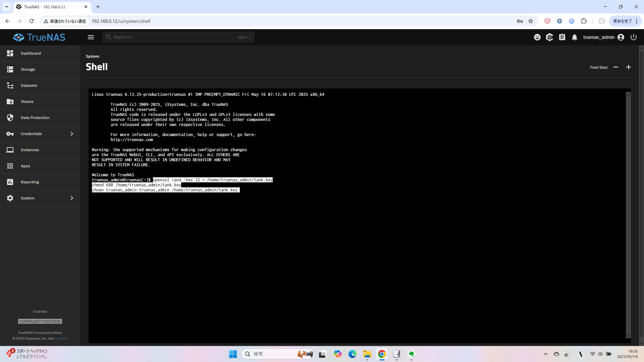This screenshot has height=362, width=644.
Task: Open the Alerts bell icon
Action: [x=575, y=37]
